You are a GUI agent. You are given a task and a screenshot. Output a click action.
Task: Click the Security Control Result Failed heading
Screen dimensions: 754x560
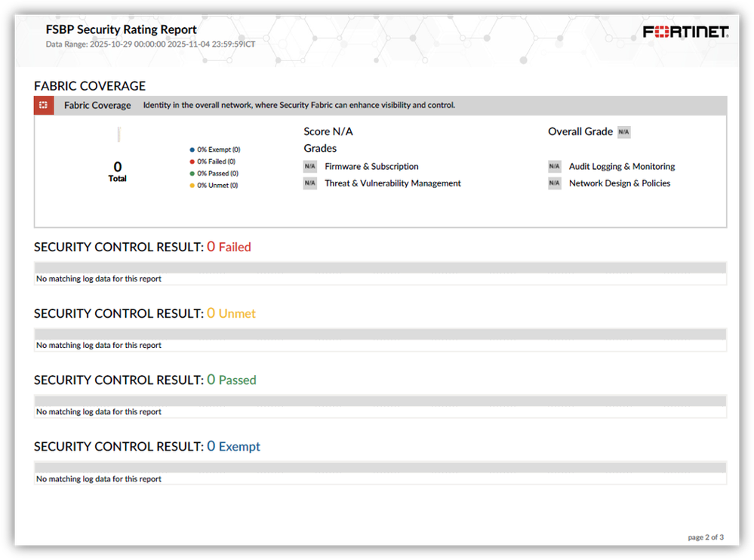tap(143, 247)
